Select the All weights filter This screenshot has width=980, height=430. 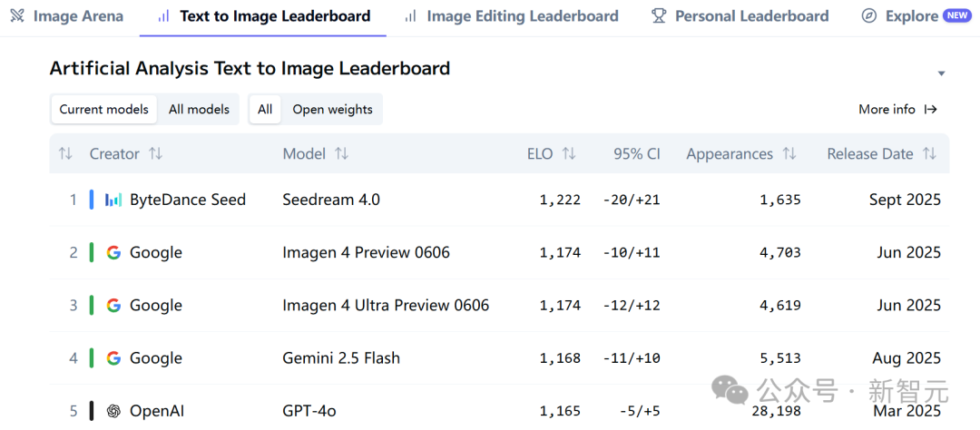coord(265,110)
